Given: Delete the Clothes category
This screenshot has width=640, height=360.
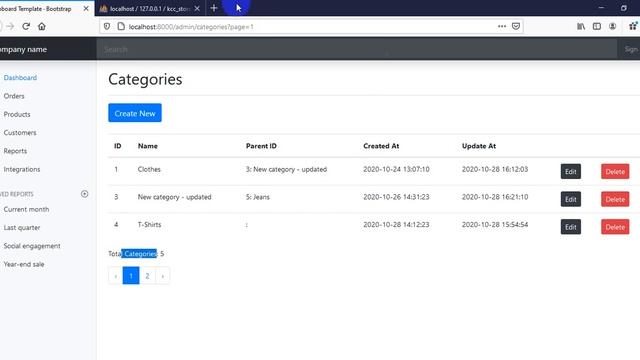Looking at the screenshot, I should coord(615,171).
